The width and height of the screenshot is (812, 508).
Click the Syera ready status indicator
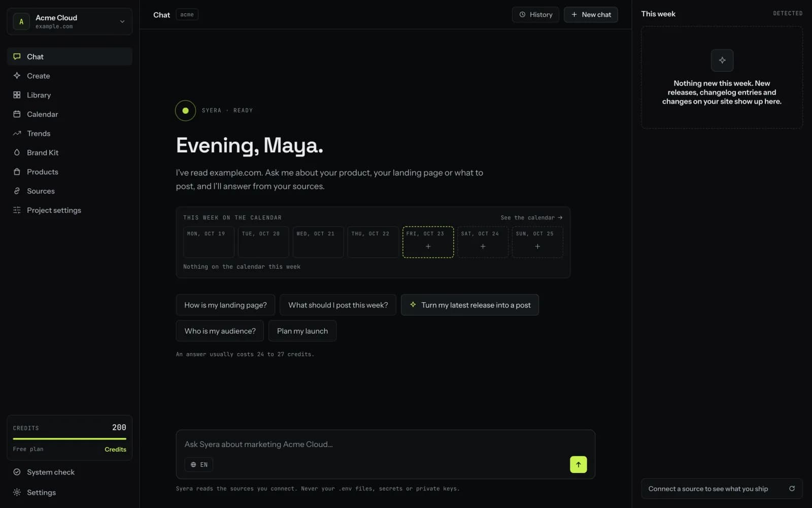pos(185,111)
